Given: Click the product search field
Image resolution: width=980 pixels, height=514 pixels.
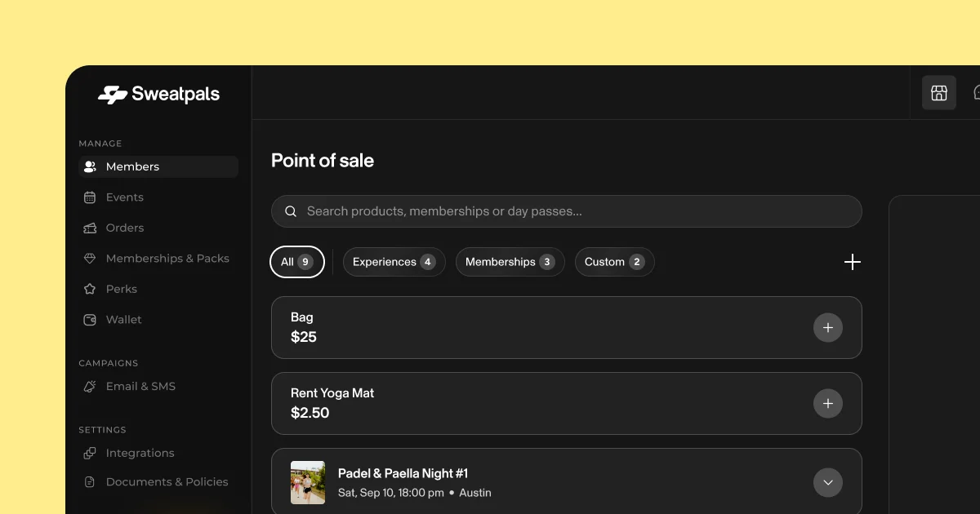Looking at the screenshot, I should click(x=566, y=211).
